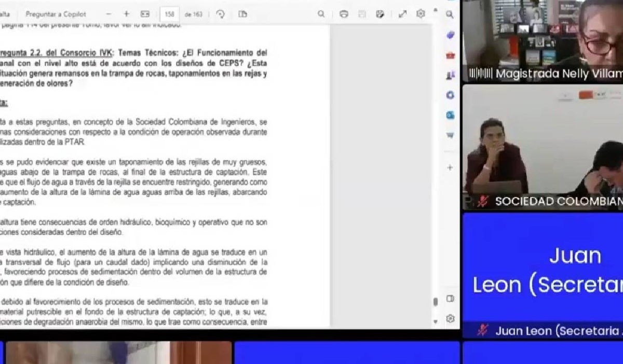Open the Edge sidebar search icon
The image size is (623, 364).
click(450, 15)
